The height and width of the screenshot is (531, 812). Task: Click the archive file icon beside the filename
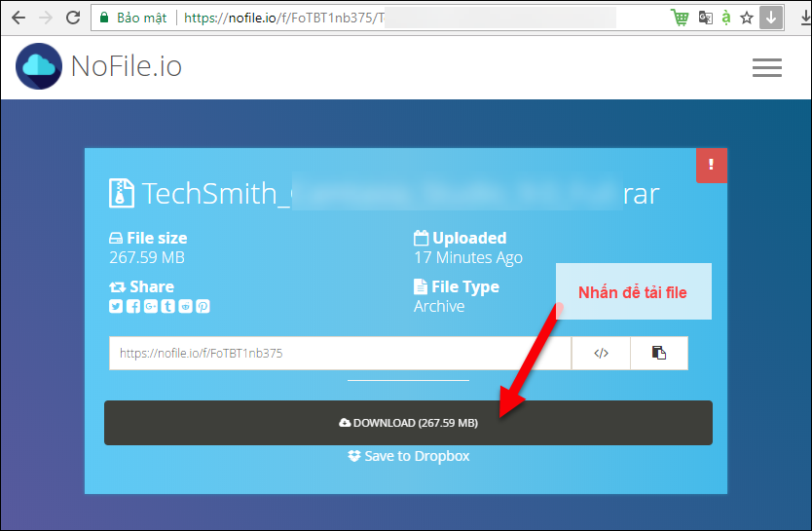click(x=122, y=193)
